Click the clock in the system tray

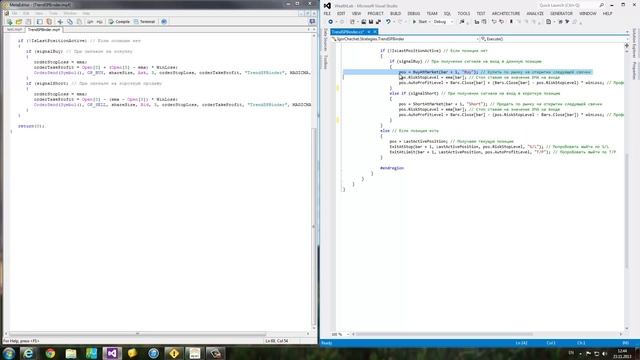(622, 353)
